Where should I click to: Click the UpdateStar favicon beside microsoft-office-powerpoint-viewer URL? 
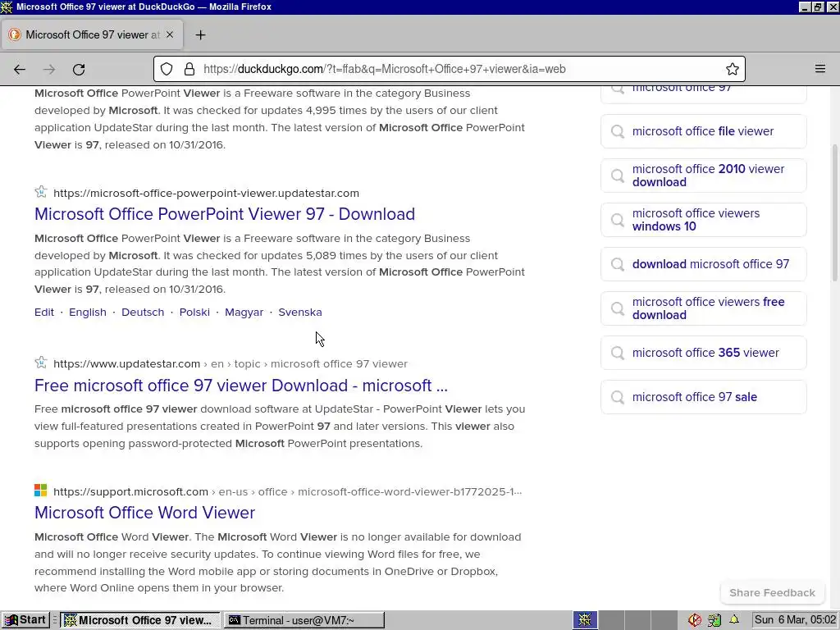pos(41,192)
